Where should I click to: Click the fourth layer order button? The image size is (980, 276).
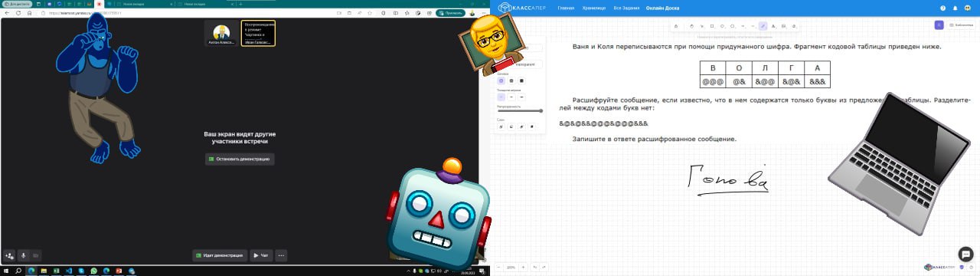coord(531,127)
